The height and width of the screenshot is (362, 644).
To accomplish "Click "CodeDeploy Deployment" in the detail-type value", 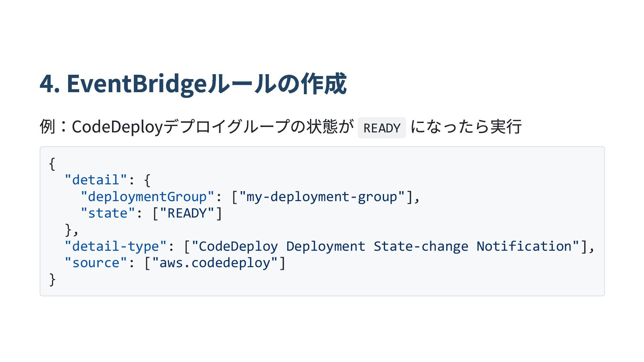I will tap(282, 246).
